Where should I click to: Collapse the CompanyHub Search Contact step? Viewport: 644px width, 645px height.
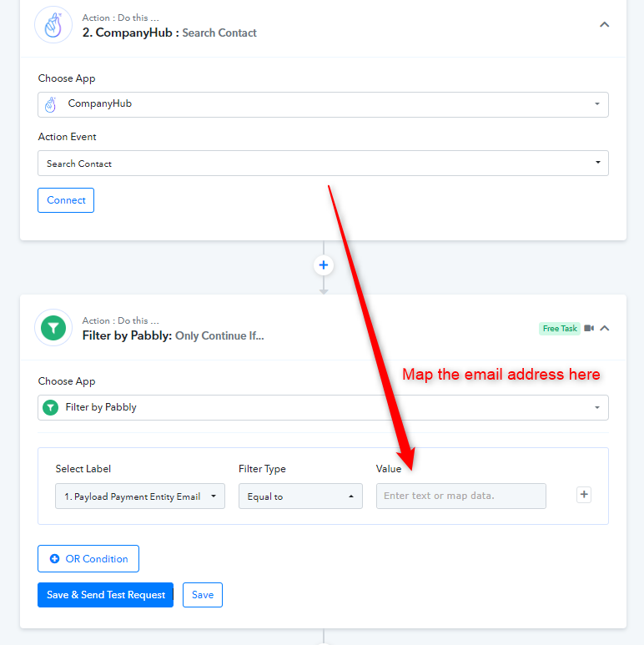[604, 25]
